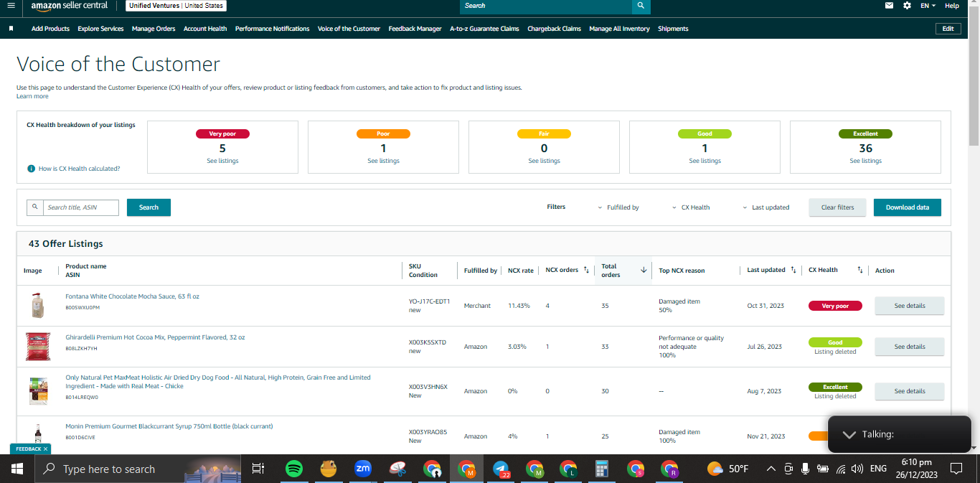Expand the Last updated filter dropdown
The height and width of the screenshot is (483, 980).
pos(766,207)
